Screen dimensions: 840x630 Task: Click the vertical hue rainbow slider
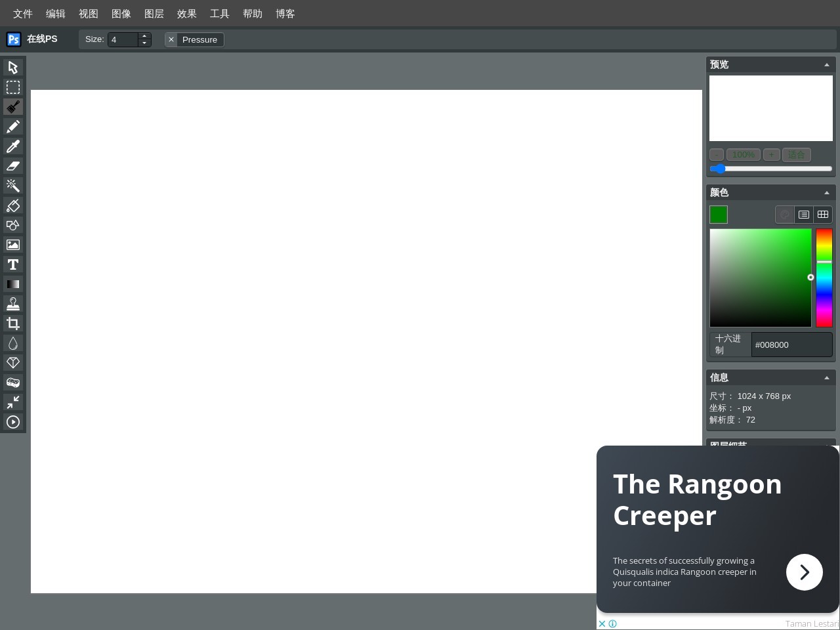click(824, 278)
